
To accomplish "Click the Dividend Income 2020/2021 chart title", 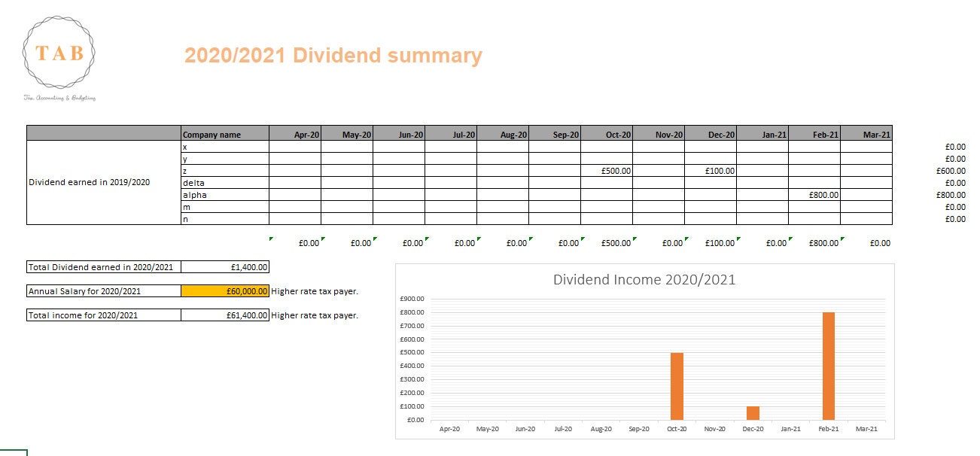I will (644, 279).
